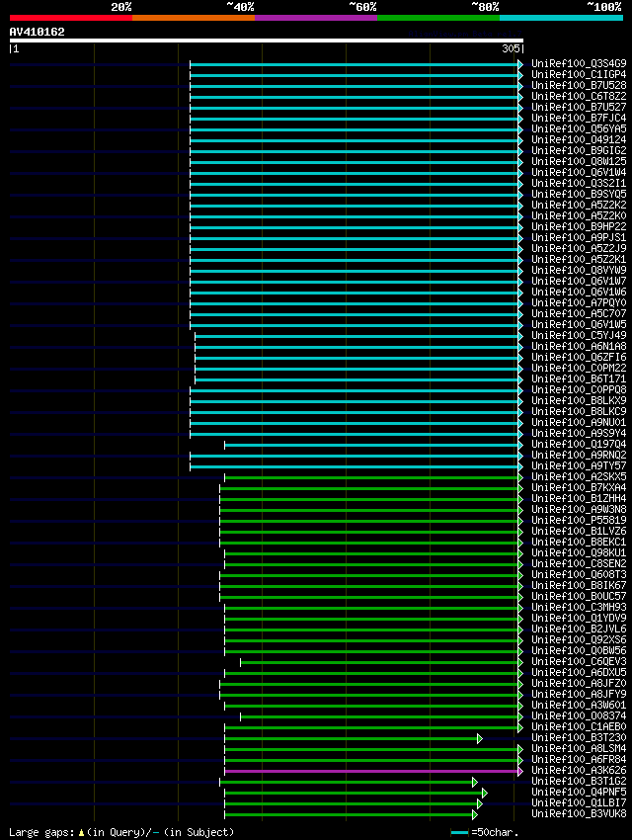
Task: Click the AV410162 query name
Action: tap(37, 32)
